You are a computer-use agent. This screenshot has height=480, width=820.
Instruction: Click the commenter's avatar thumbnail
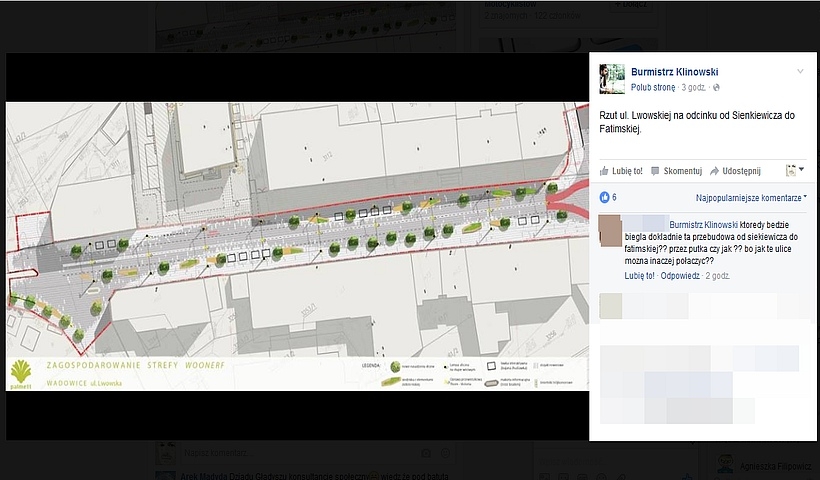(610, 231)
